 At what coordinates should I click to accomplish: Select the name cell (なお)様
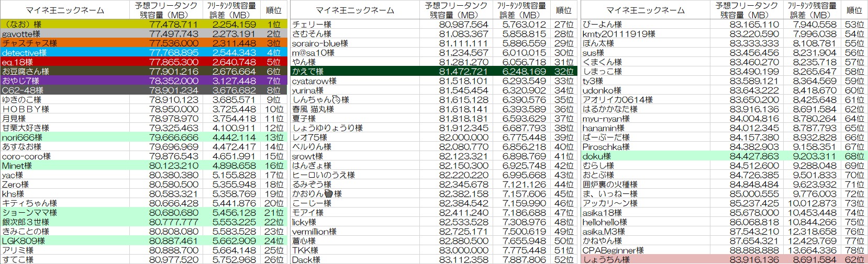coord(65,25)
